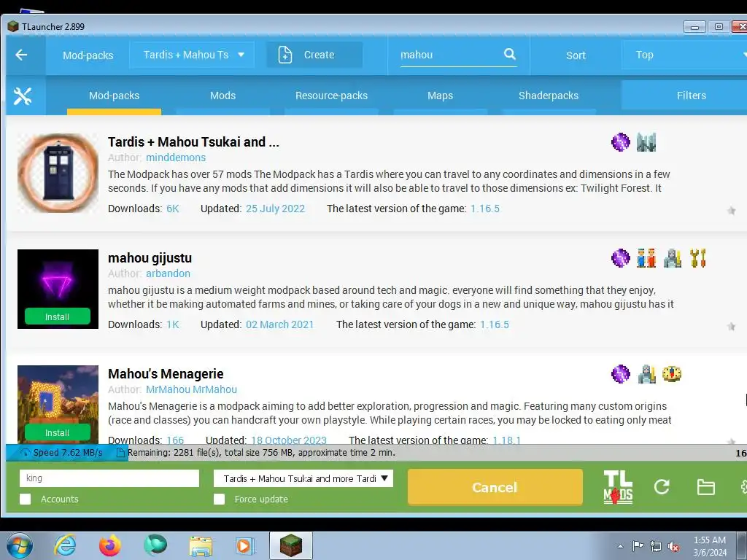747x560 pixels.
Task: Click yellow tools icon on mahou gijustu
Action: [x=698, y=258]
